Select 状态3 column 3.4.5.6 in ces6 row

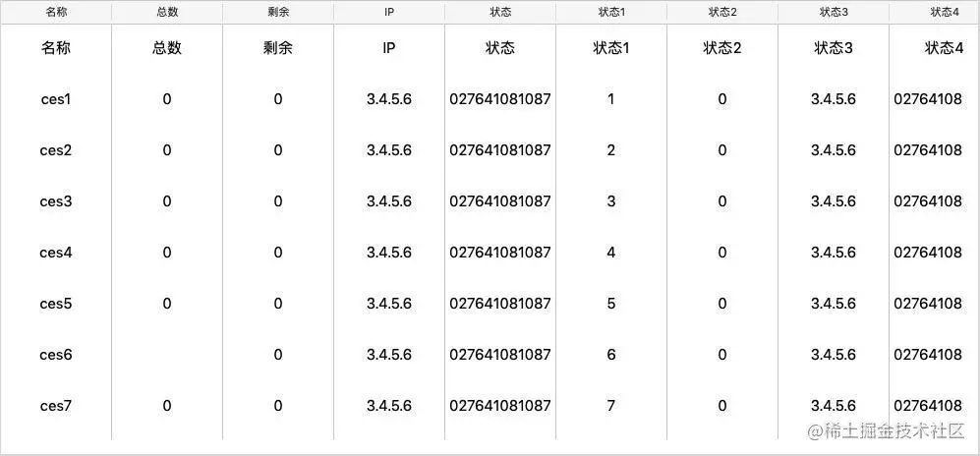(x=834, y=355)
